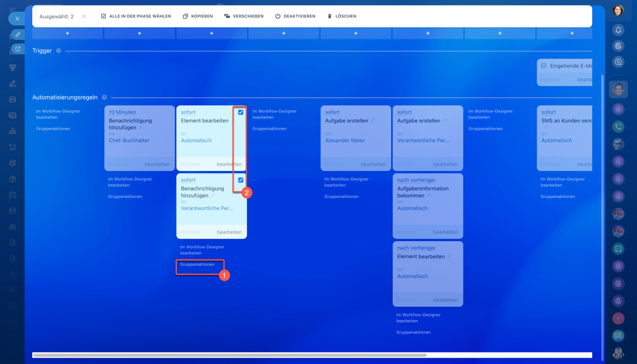637x364 pixels.
Task: Click the horizontal scrollbar at the bottom
Action: 229,355
